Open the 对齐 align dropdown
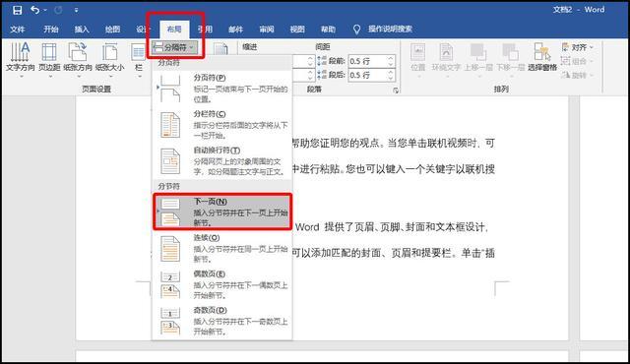The image size is (630, 364). point(578,47)
